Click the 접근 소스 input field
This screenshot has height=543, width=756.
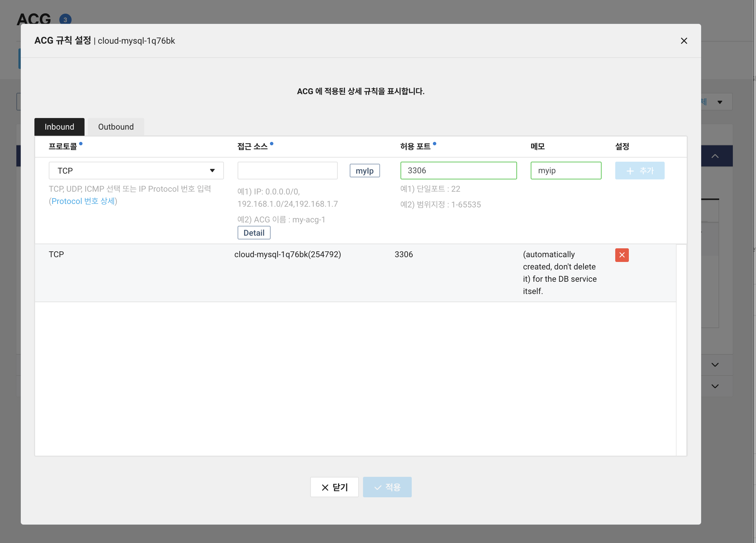[287, 171]
